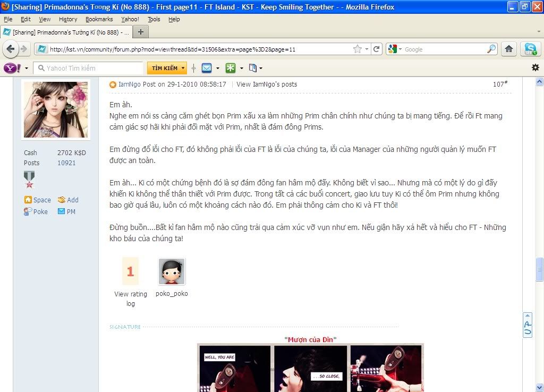Screen dimensions: 544x392
Task: Open the File menu
Action: [8, 19]
